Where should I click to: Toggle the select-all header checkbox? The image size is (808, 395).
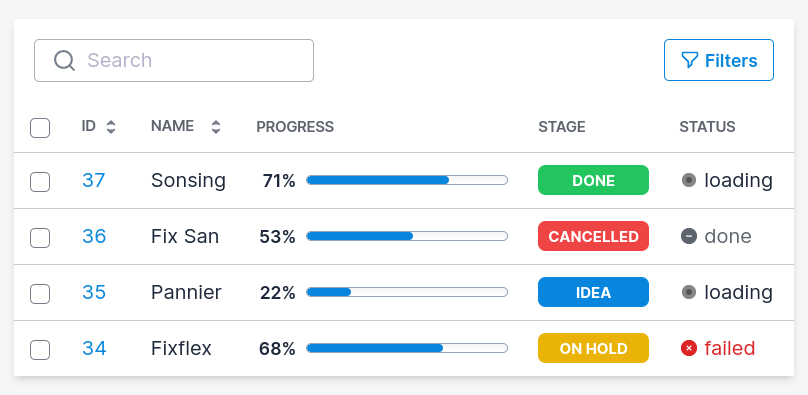point(40,128)
